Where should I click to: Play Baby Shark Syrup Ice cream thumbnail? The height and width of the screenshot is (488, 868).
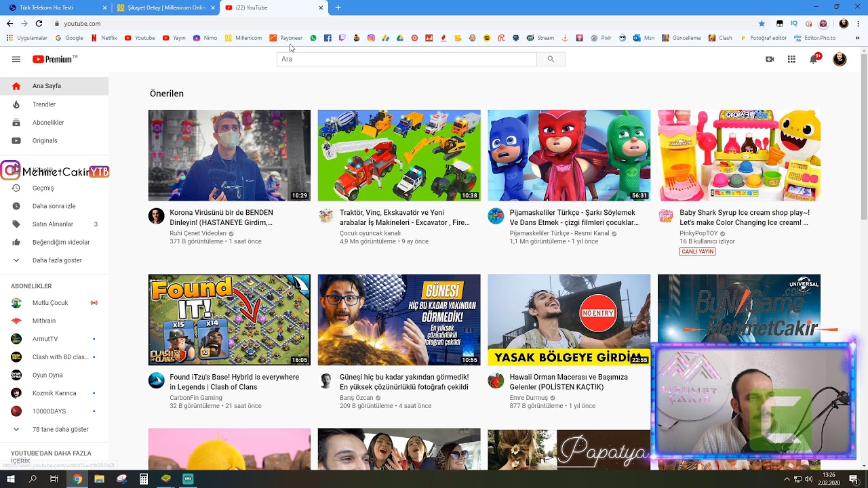click(739, 155)
